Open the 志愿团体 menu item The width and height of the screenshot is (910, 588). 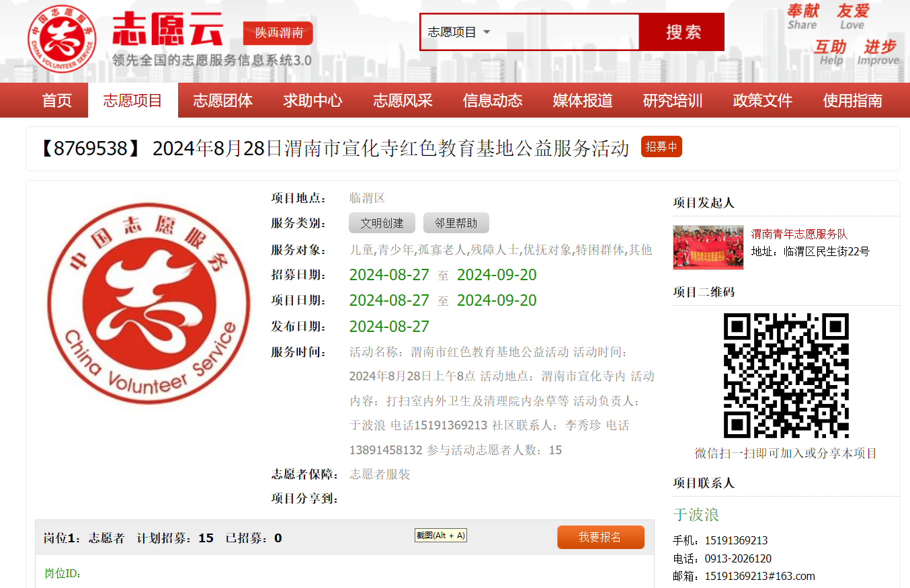222,101
